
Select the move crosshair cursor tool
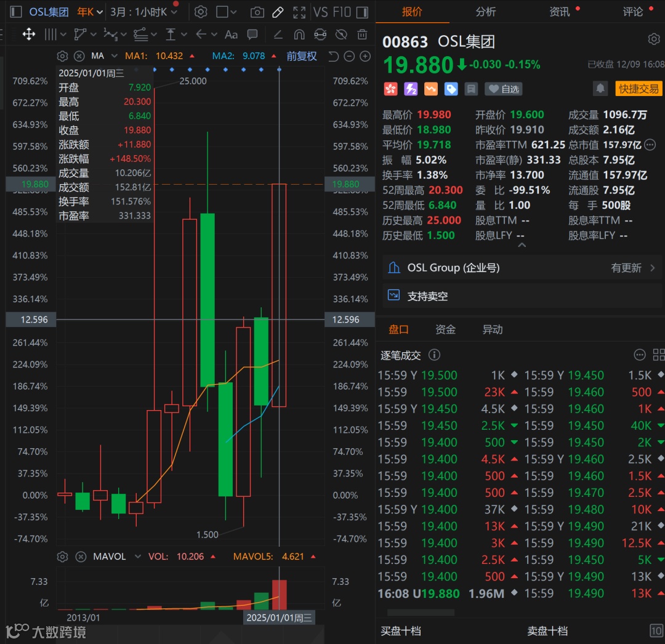(x=29, y=34)
